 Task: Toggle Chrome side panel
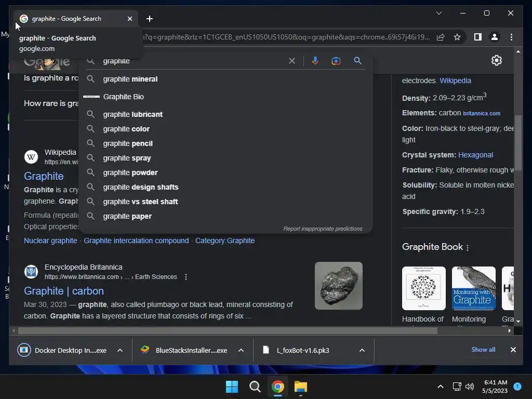478,37
